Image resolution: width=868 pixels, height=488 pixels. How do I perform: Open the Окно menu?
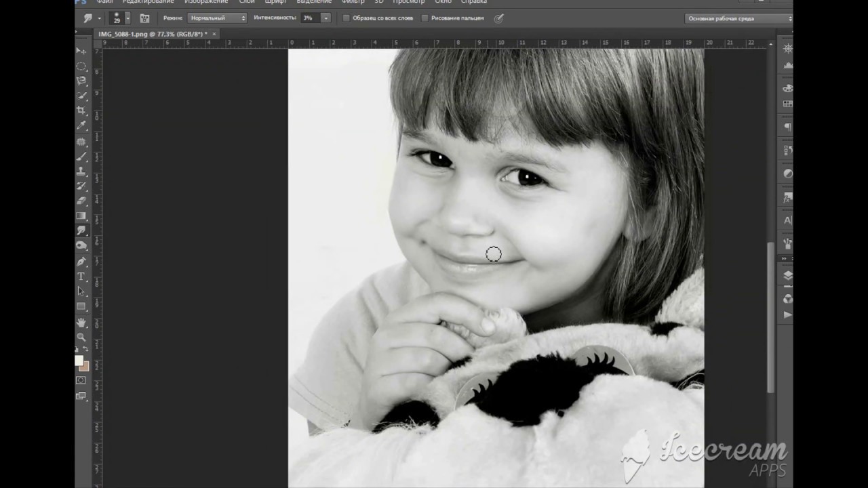[x=443, y=2]
